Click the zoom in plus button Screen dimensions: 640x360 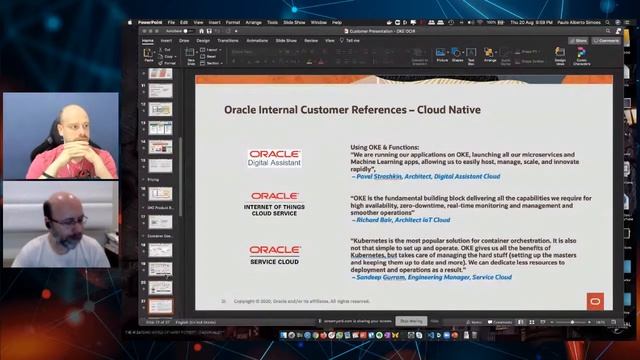(589, 322)
